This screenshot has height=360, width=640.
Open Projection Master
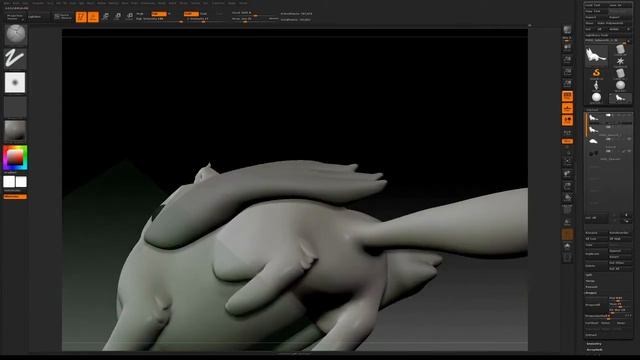(x=16, y=17)
